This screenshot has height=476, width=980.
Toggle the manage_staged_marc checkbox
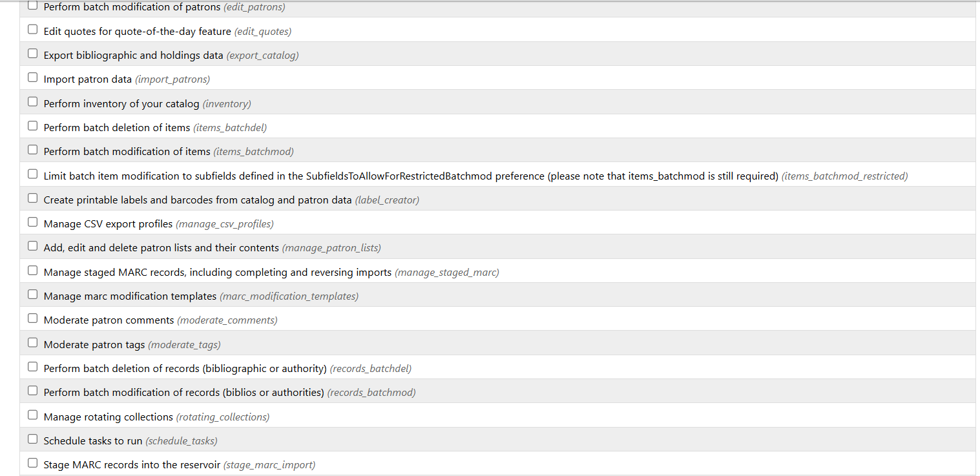tap(33, 271)
